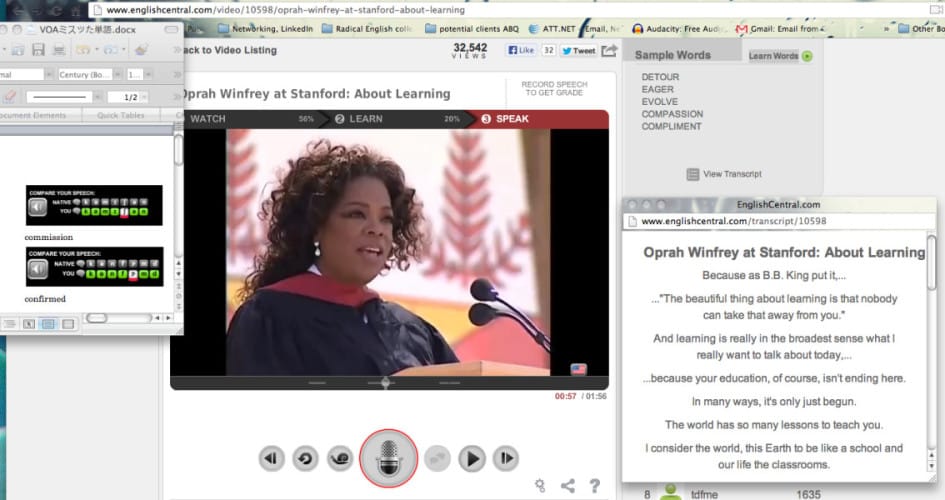945x500 pixels.
Task: Click the sample word EAGER
Action: (x=658, y=89)
